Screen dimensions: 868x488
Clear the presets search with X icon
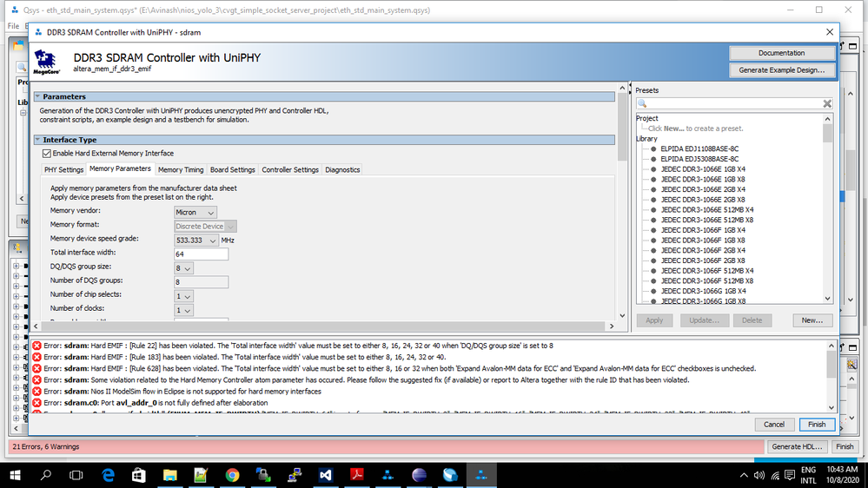827,103
